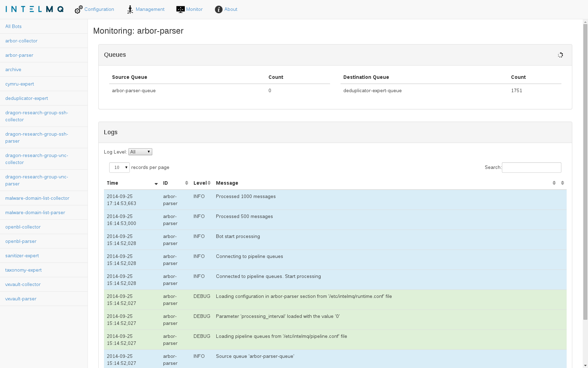Click the 'Processed 1000 messages' log row

(x=335, y=200)
